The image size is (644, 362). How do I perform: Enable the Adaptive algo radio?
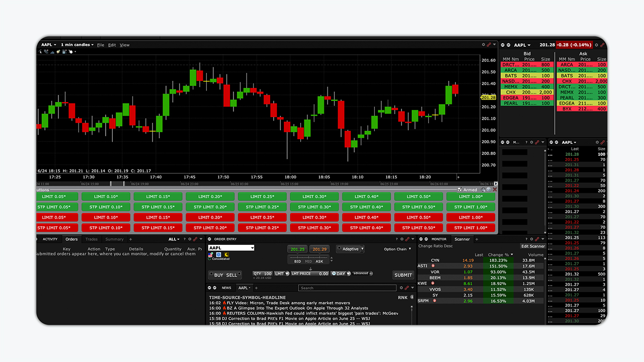pyautogui.click(x=339, y=248)
